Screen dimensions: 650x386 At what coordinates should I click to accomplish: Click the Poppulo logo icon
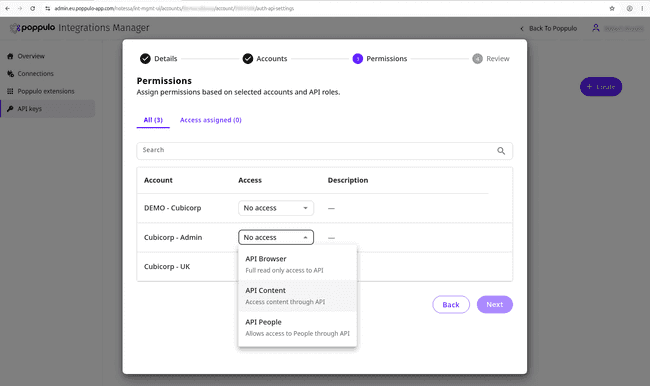click(15, 28)
